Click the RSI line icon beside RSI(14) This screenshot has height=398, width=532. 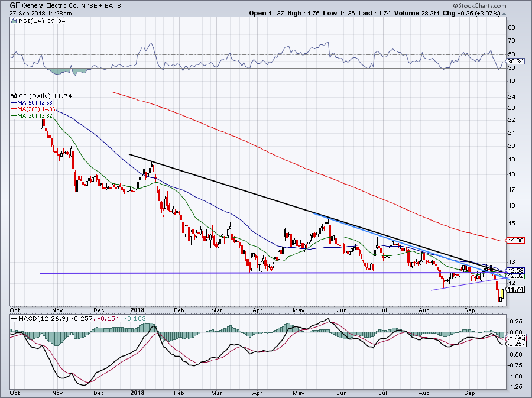coord(14,21)
